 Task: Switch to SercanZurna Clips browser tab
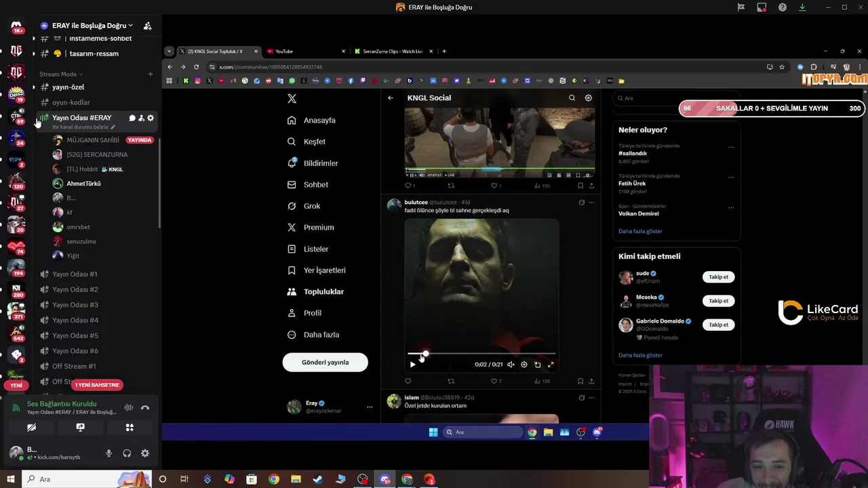(393, 52)
